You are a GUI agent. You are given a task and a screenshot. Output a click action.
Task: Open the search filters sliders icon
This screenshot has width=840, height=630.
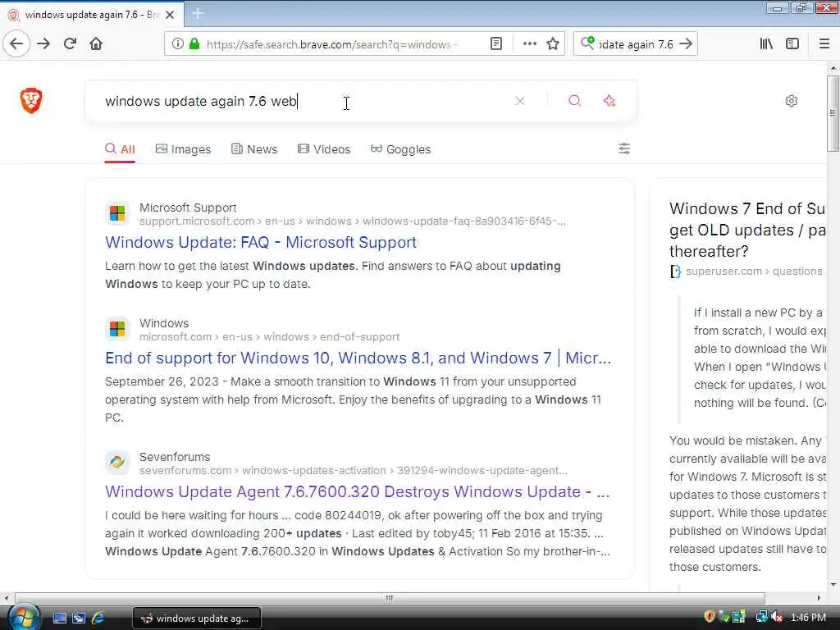(x=624, y=148)
